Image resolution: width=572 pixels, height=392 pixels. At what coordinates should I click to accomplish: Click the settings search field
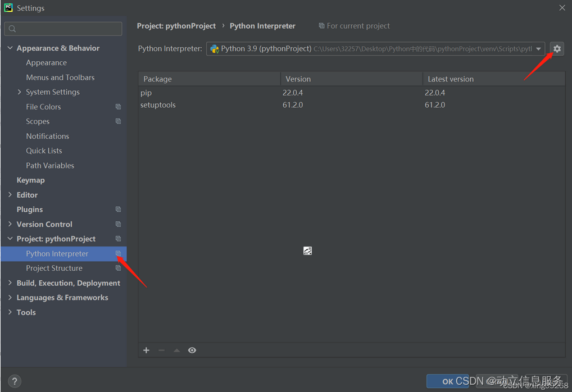click(x=63, y=29)
